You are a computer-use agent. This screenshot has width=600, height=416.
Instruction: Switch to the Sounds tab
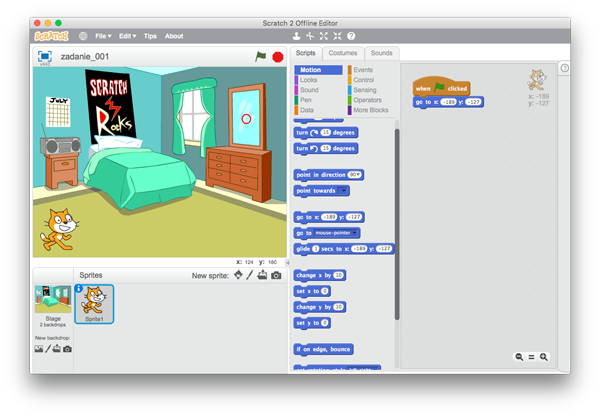[x=382, y=53]
